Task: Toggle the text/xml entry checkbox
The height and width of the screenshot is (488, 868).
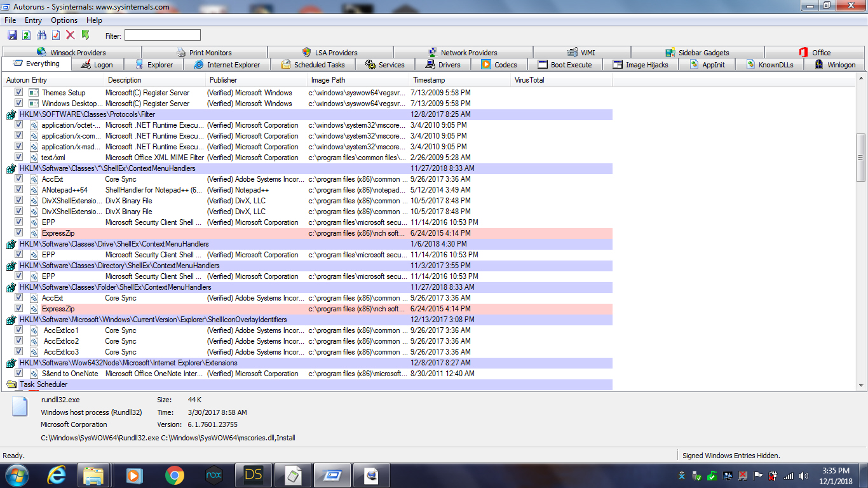Action: point(19,158)
